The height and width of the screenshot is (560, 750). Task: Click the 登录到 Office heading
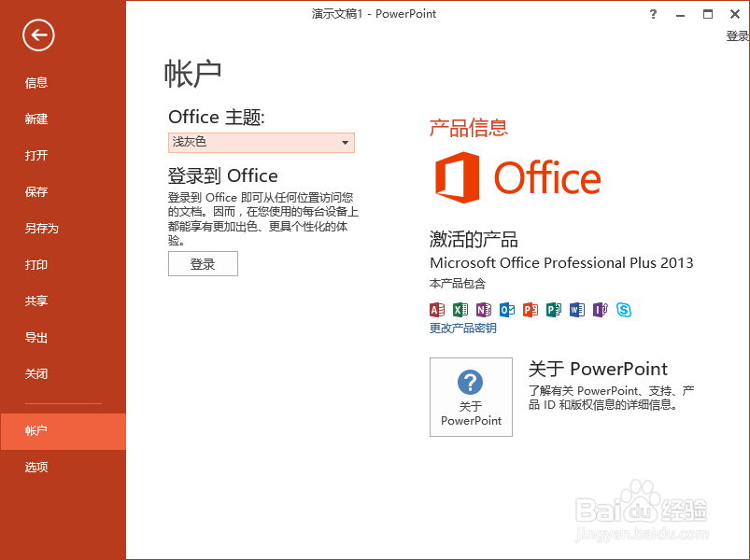coord(223,175)
